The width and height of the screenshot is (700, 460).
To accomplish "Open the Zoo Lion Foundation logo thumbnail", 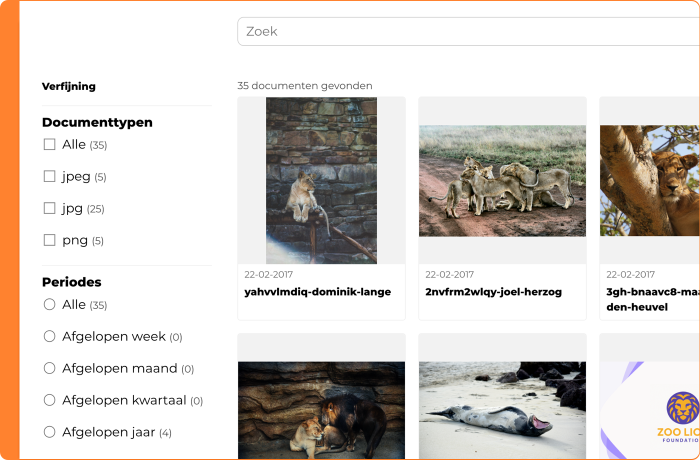I will 650,410.
